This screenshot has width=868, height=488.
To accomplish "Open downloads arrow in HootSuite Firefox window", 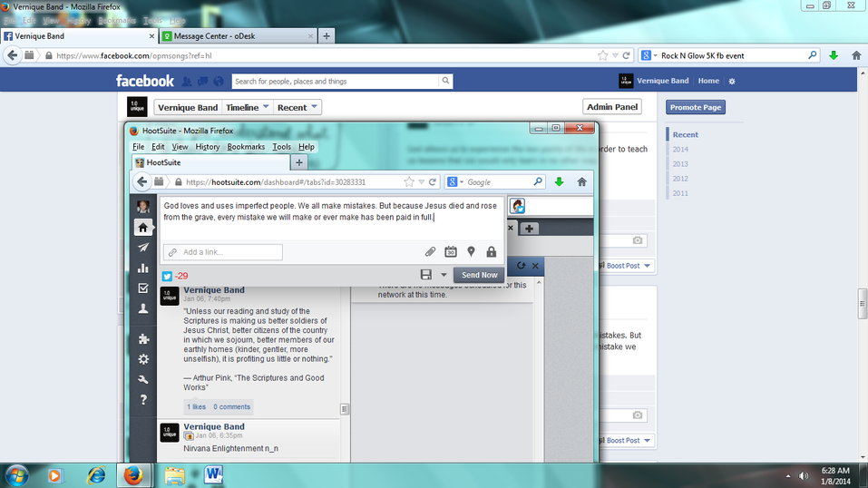I will point(559,181).
